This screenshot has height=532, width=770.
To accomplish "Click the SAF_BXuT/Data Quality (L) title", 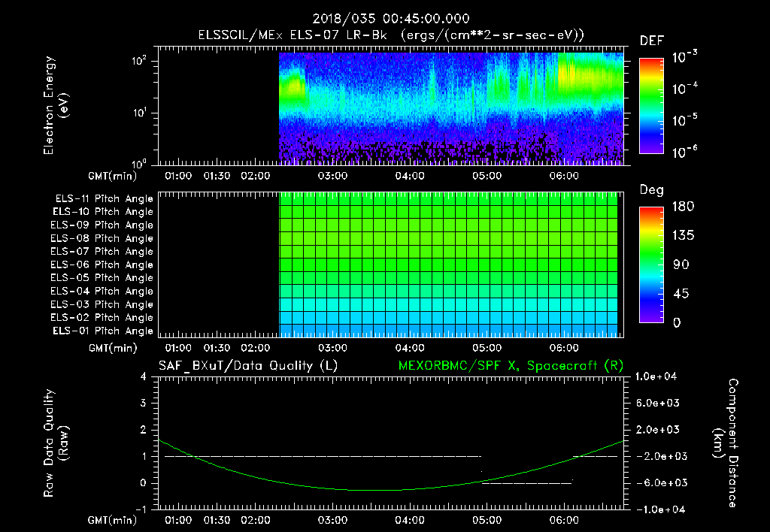I will [248, 366].
